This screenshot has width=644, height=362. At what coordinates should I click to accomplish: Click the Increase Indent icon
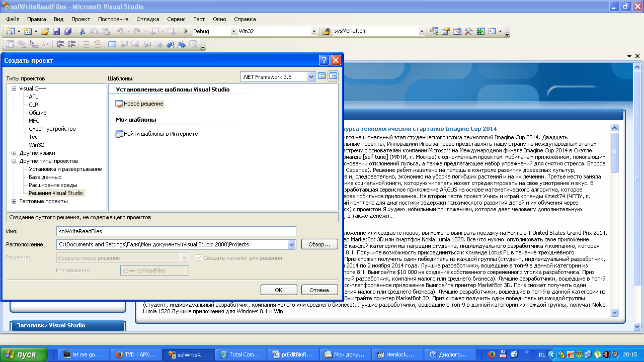pos(71,44)
